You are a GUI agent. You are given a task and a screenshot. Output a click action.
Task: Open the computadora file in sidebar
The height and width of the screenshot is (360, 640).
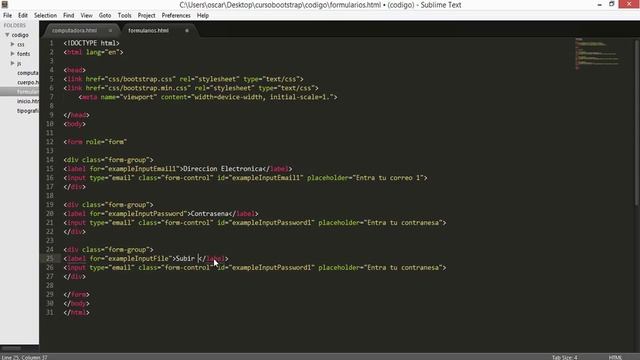[28, 73]
